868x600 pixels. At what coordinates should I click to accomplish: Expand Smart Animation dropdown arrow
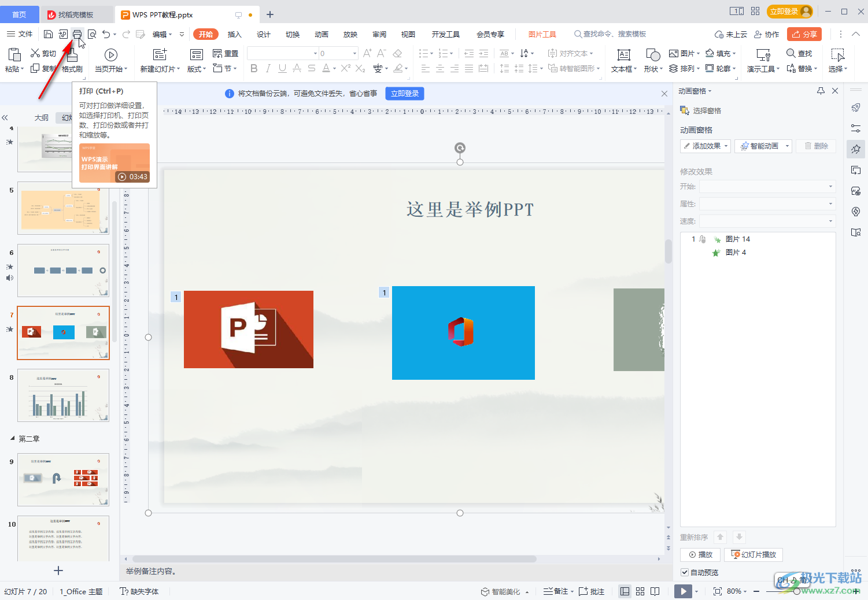[x=787, y=146]
